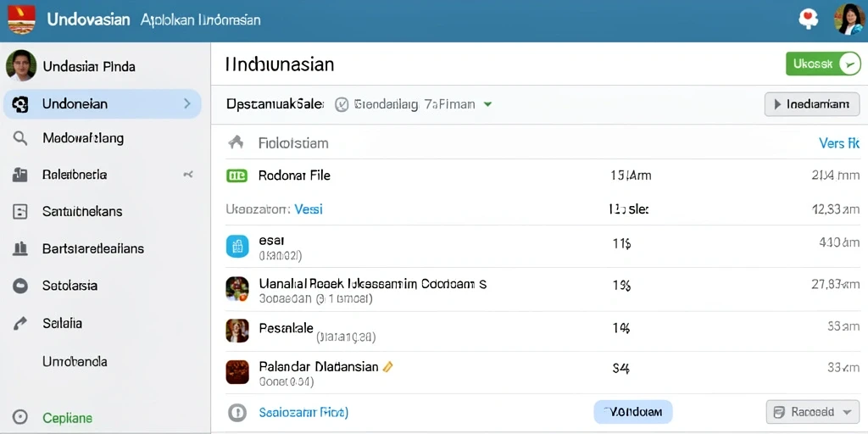Open the heart notification icon

[x=808, y=19]
